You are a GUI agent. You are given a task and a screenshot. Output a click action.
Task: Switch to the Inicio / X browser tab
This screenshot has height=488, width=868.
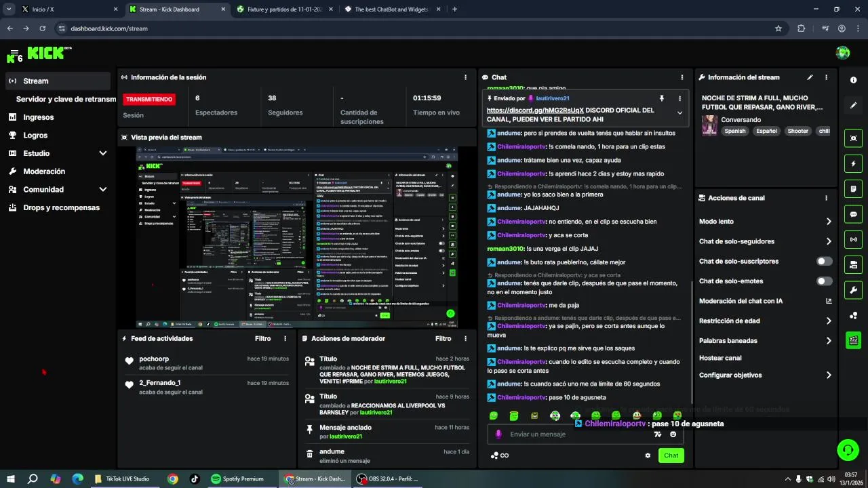pos(68,9)
